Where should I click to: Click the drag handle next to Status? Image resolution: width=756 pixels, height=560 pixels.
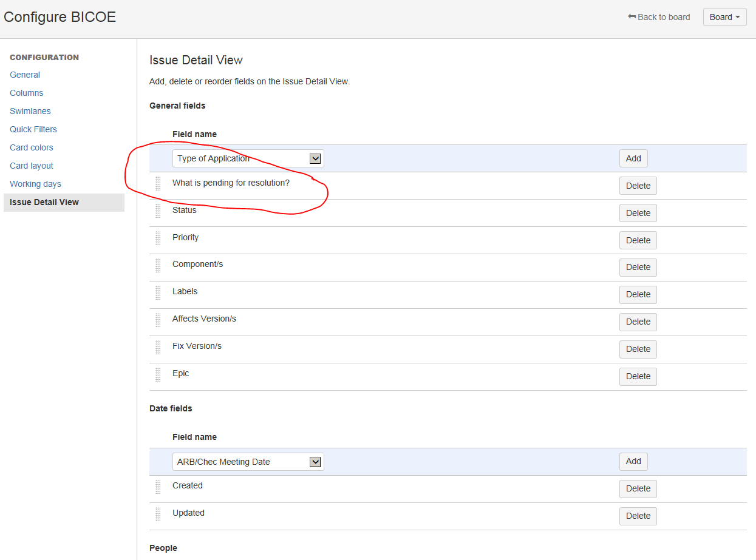tap(158, 211)
